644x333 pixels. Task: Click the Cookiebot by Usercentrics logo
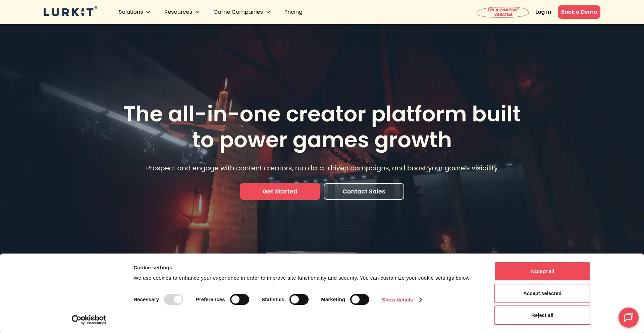click(x=89, y=320)
